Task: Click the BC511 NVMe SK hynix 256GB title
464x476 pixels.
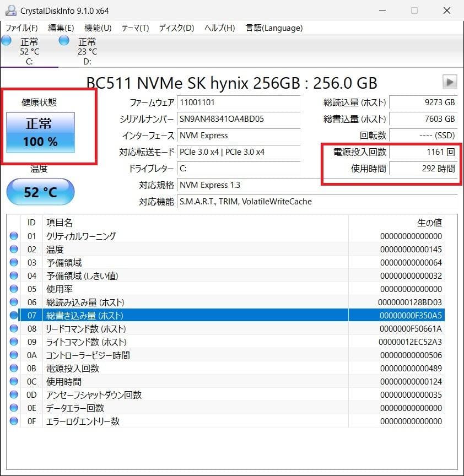Action: [231, 83]
